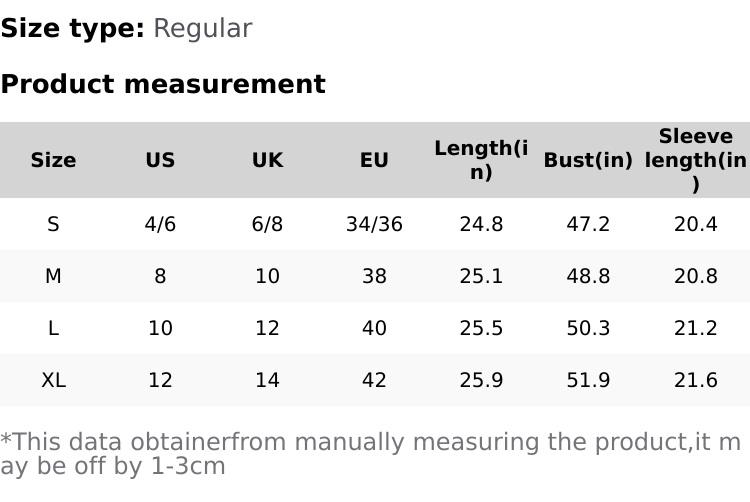750x502 pixels.
Task: Click the 'Size' column header
Action: pyautogui.click(x=53, y=160)
